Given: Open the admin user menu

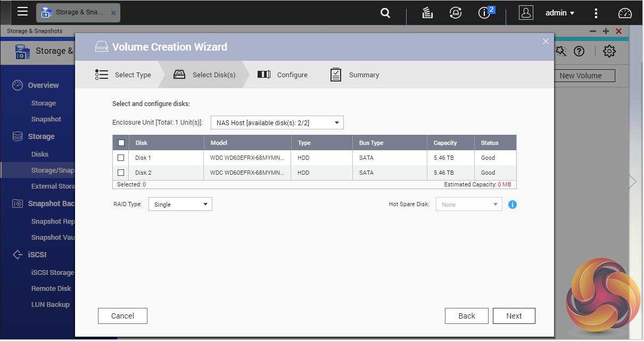Looking at the screenshot, I should (559, 13).
